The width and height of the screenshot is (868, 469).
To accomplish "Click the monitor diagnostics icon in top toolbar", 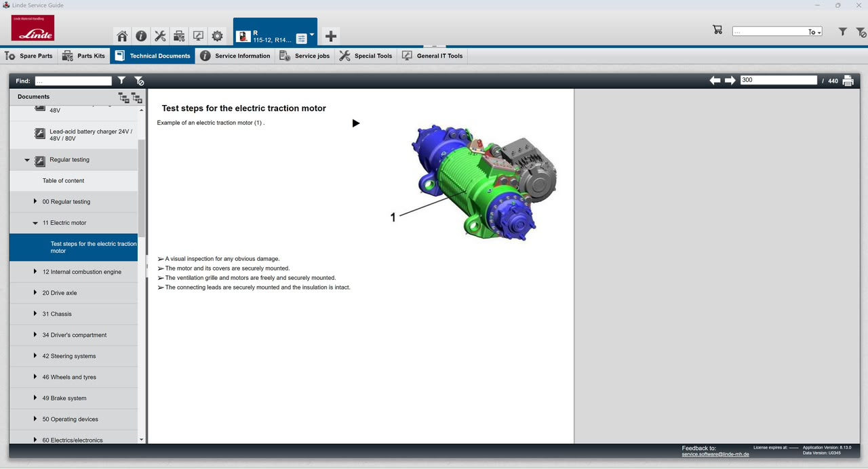I will tap(198, 36).
